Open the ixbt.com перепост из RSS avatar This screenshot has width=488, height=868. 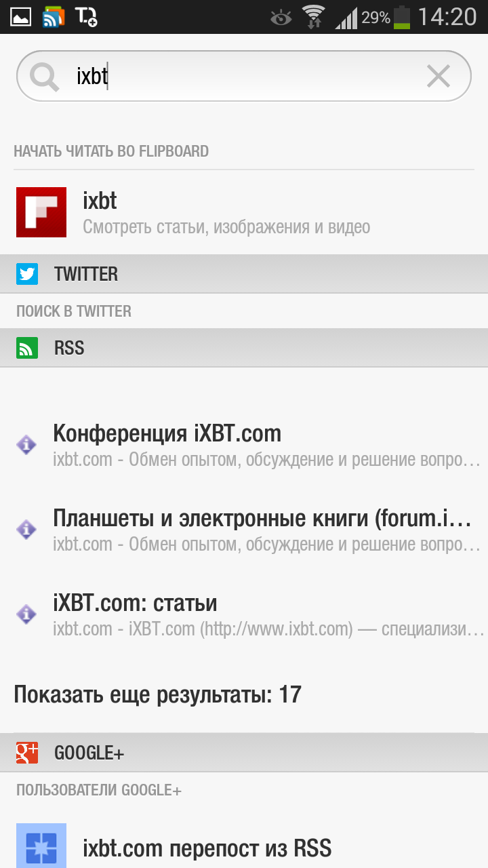(x=41, y=846)
